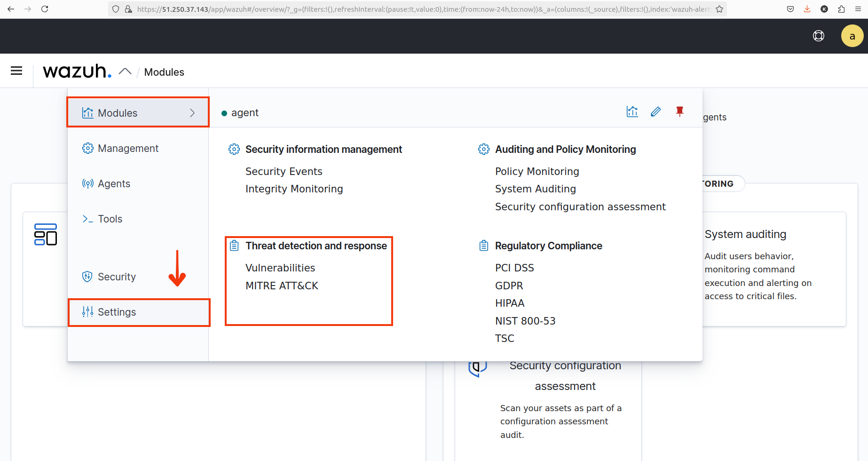Open the user avatar menu
868x461 pixels.
point(852,36)
